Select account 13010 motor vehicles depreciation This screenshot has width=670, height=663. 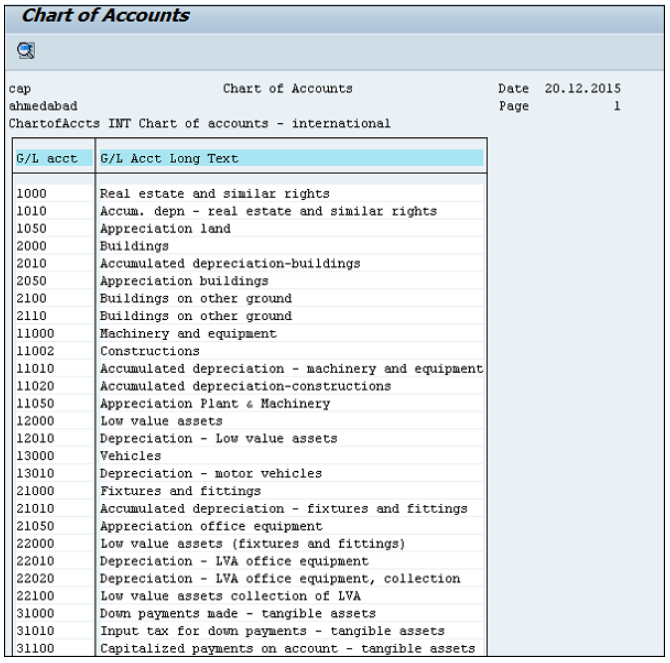[210, 474]
